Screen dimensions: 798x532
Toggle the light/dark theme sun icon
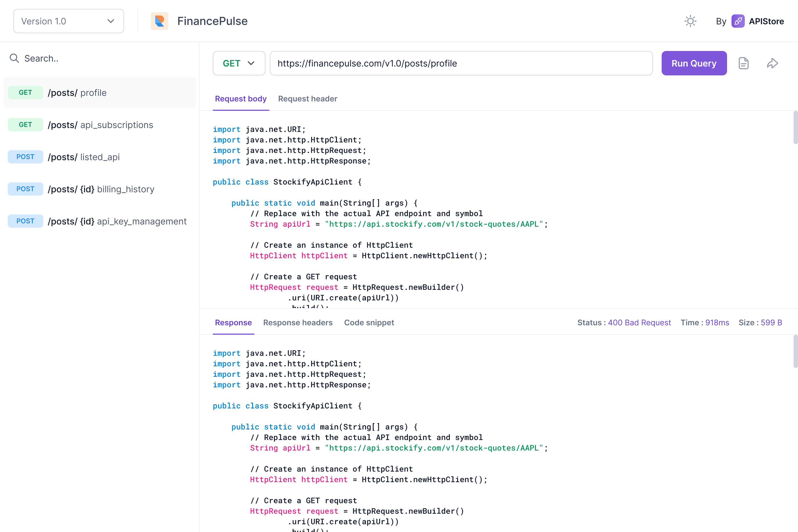(x=690, y=21)
